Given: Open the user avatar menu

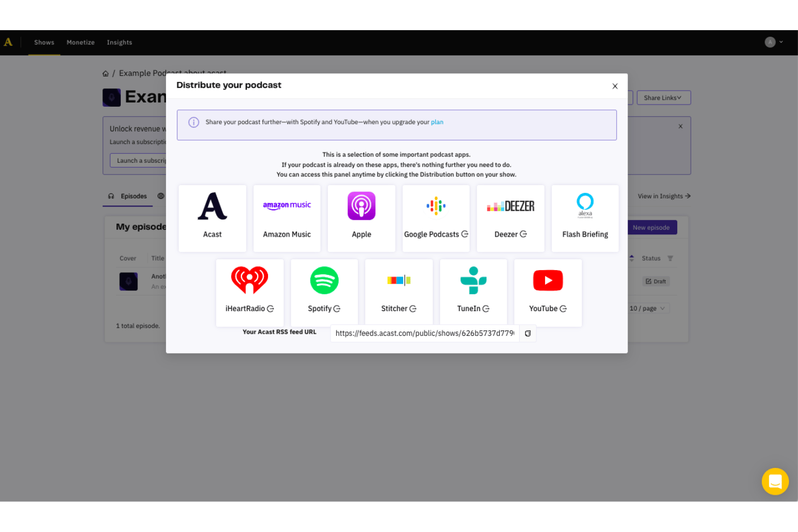Looking at the screenshot, I should click(774, 42).
